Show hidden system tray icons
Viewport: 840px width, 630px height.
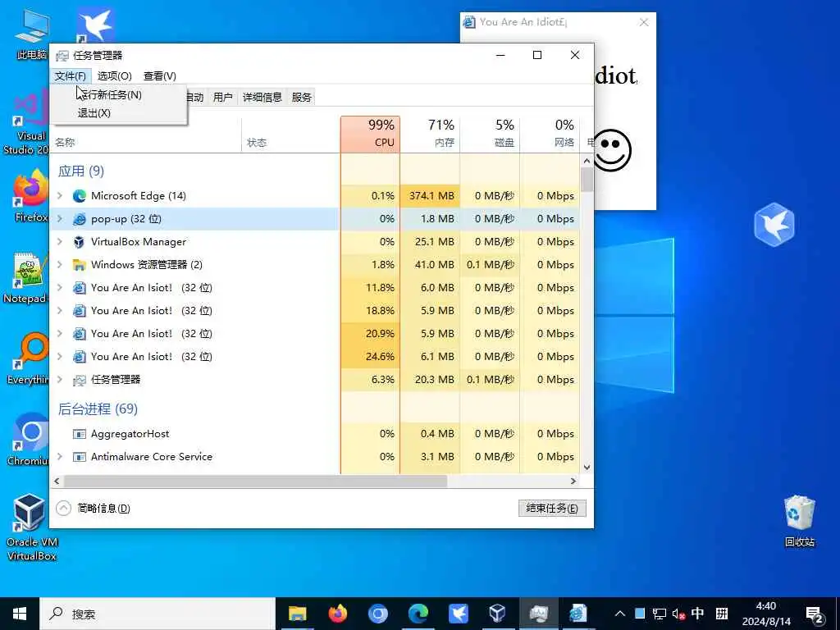pyautogui.click(x=620, y=614)
